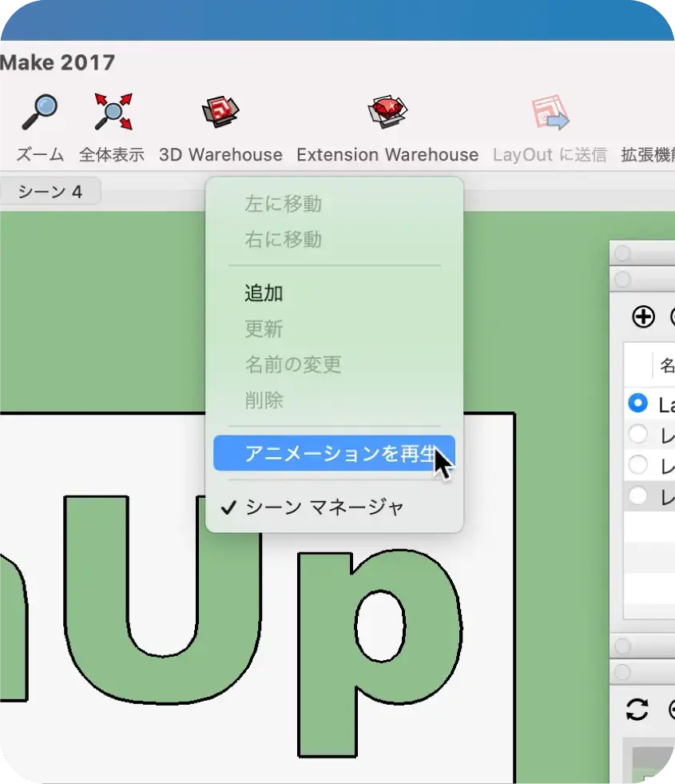Toggle the checked シーン マネージャ menu entry
The width and height of the screenshot is (675, 784).
coord(324,507)
